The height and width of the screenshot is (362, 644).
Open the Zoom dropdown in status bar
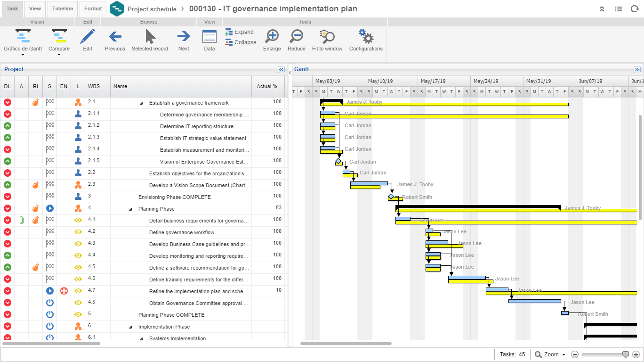(550, 354)
